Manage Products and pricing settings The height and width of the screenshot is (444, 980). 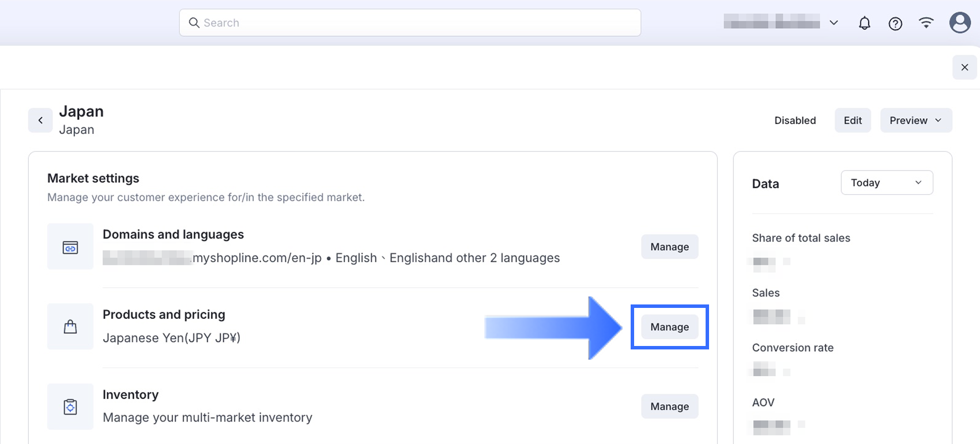tap(669, 327)
